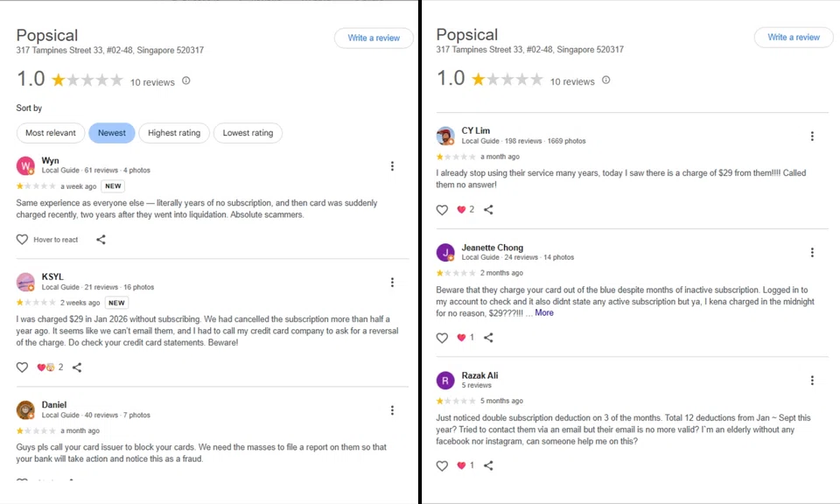Open the three-dot menu on Daniel's review

(392, 410)
